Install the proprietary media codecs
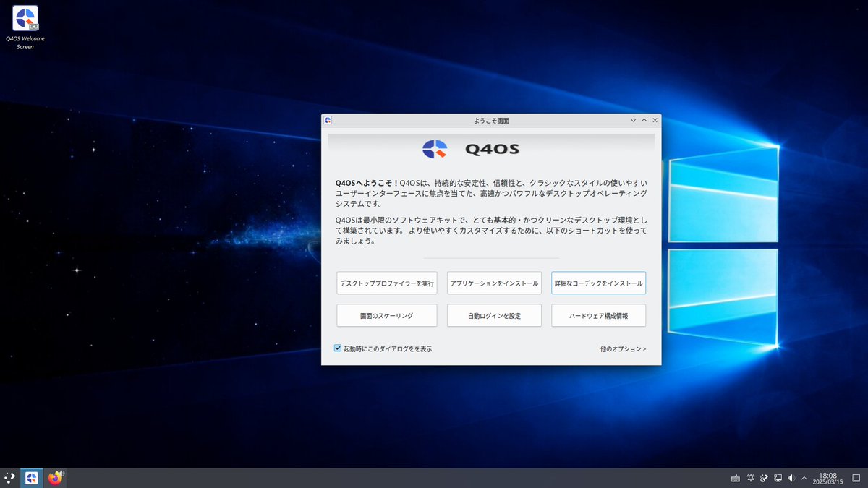 pyautogui.click(x=599, y=283)
